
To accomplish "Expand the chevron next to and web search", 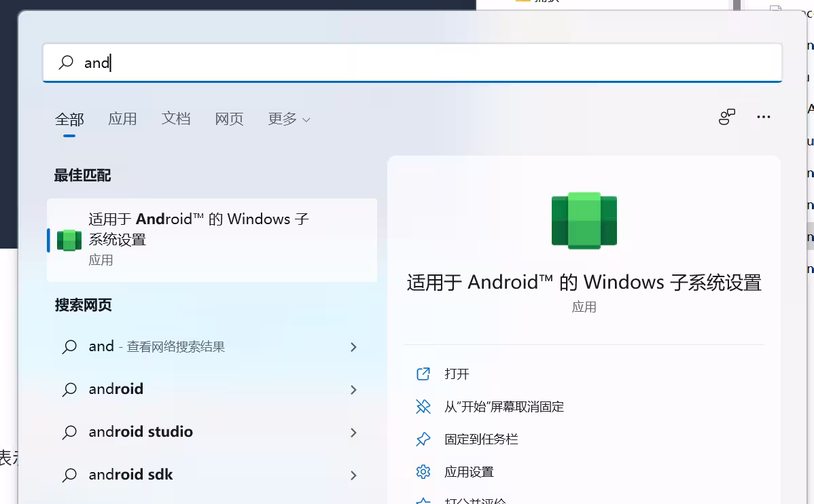I will 353,347.
